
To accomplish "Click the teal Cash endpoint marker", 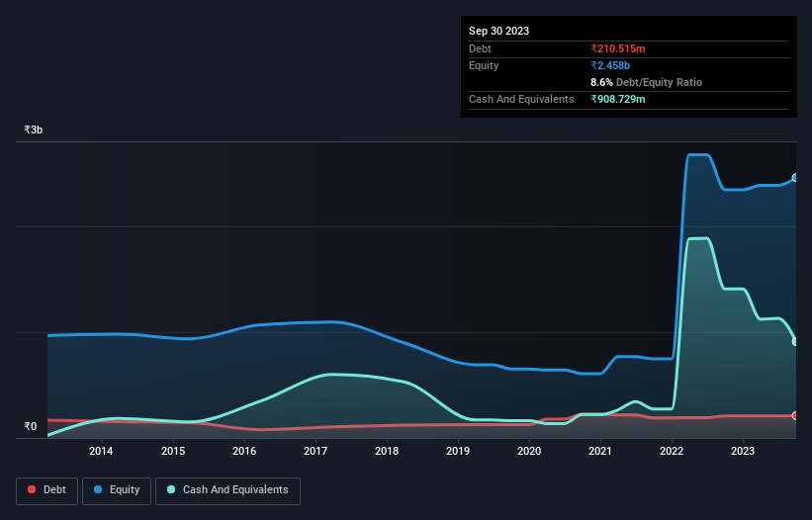I will coord(795,341).
